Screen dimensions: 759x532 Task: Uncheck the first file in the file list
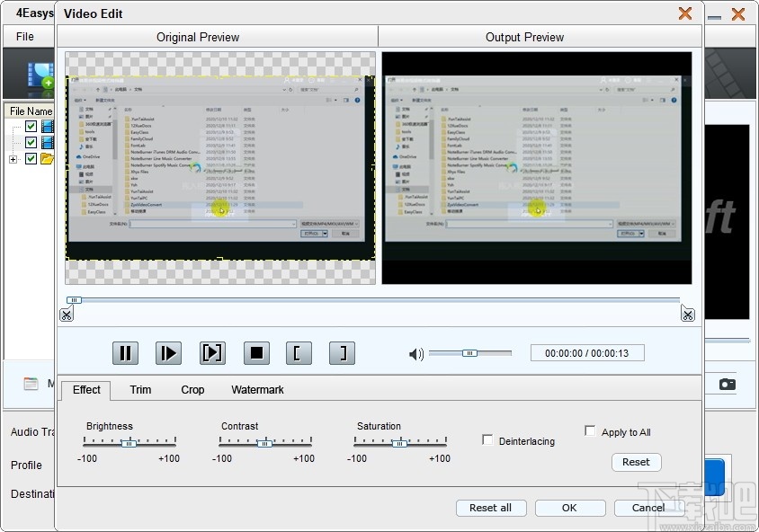31,126
